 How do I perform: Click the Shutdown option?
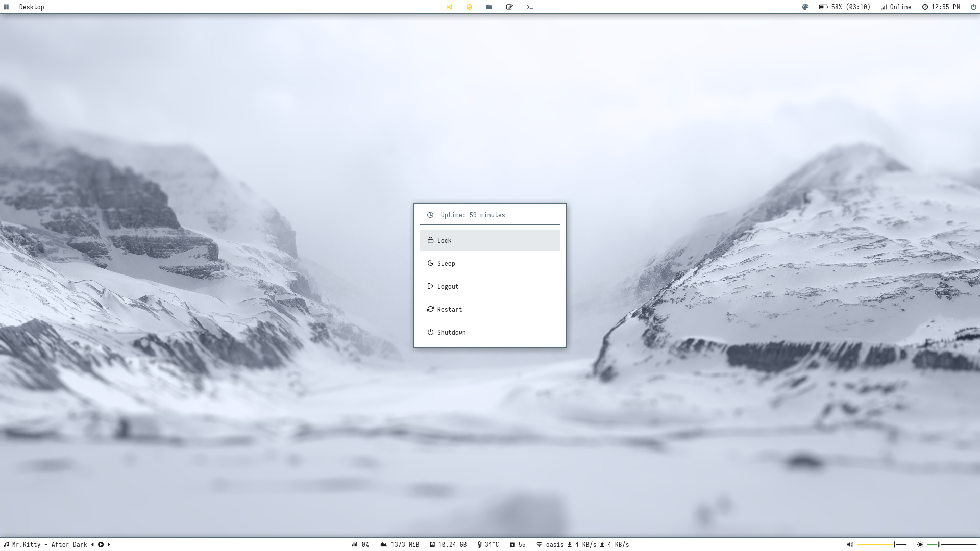coord(489,332)
